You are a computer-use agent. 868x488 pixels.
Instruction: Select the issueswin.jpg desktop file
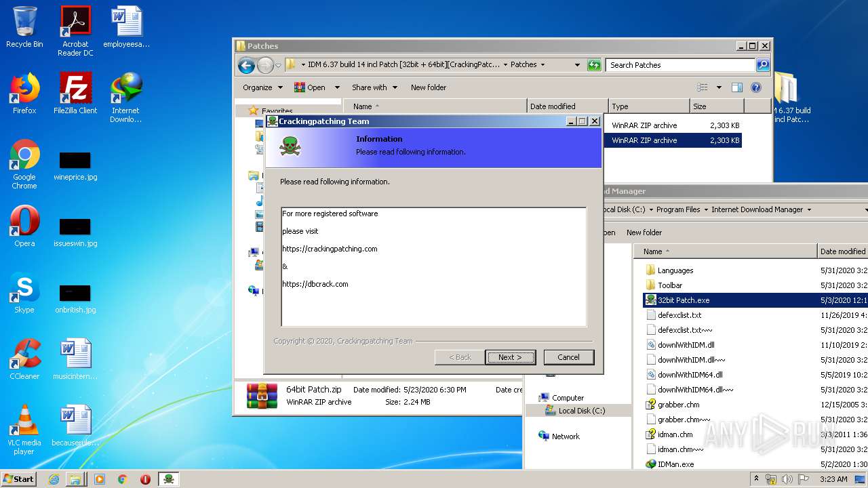[x=75, y=233]
